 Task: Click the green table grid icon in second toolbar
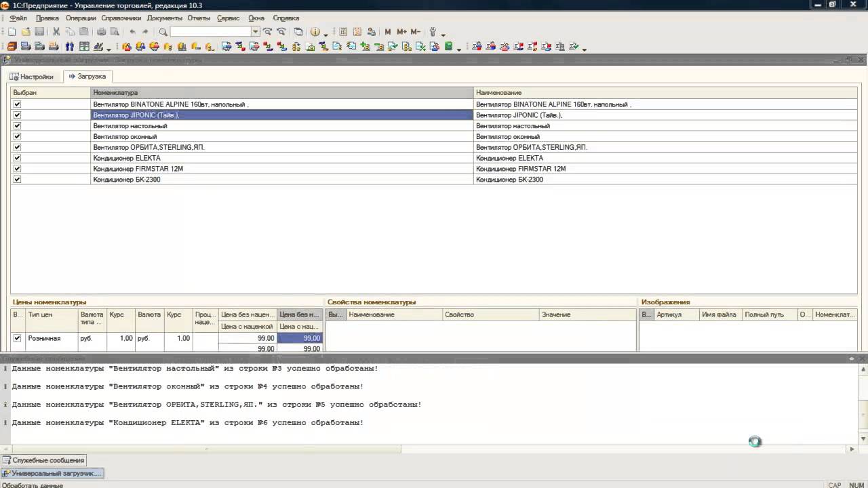pyautogui.click(x=84, y=47)
